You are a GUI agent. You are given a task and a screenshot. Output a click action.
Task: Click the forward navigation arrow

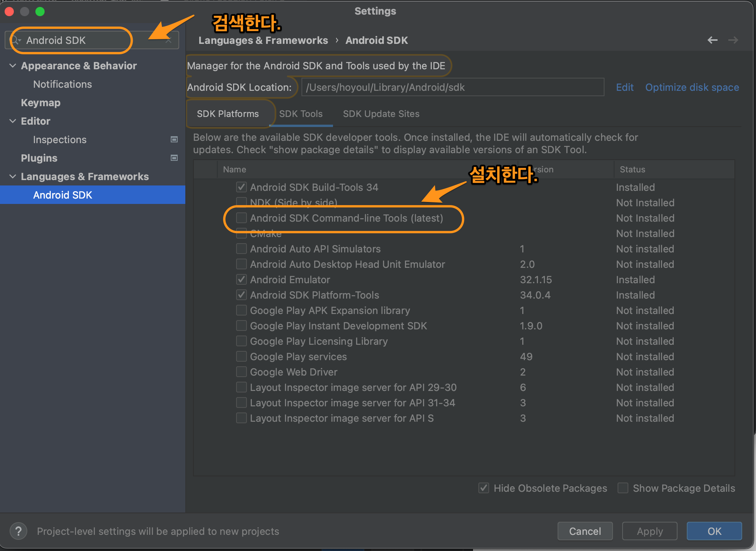click(x=733, y=40)
